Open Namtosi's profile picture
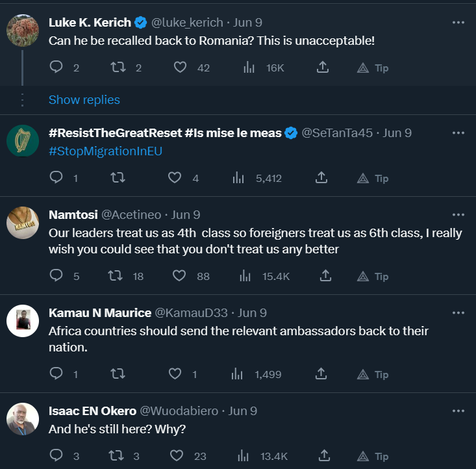This screenshot has height=469, width=476. coord(23,223)
